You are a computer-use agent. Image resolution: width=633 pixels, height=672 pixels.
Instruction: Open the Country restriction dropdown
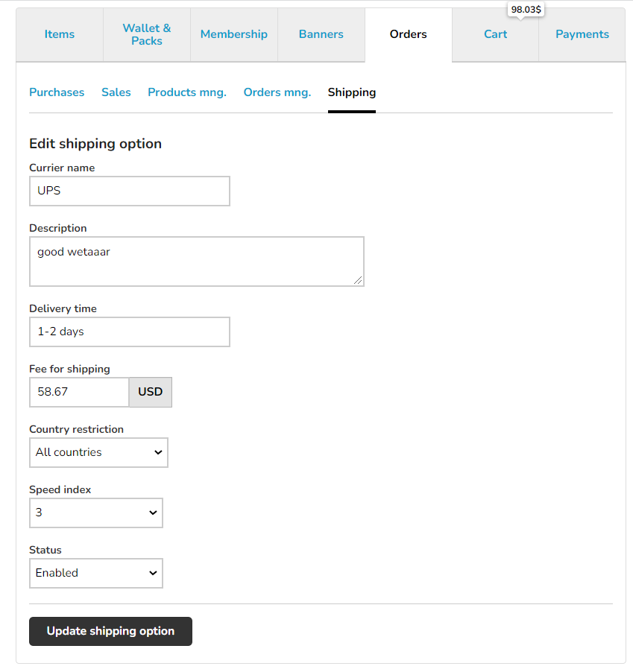pyautogui.click(x=98, y=452)
